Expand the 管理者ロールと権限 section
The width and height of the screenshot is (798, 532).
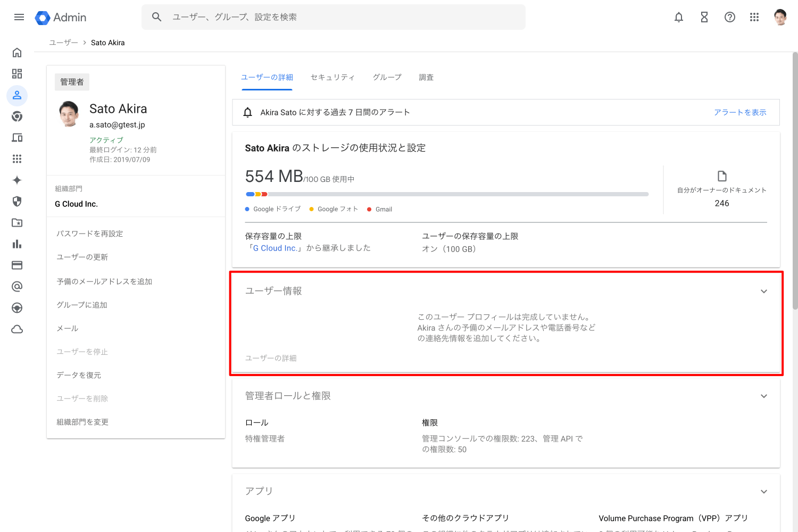pos(764,396)
